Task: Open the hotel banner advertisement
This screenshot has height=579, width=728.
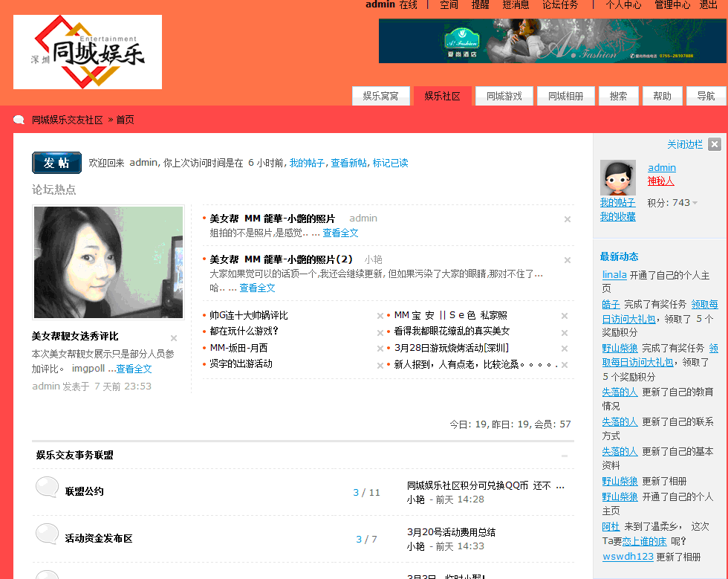Action: [x=552, y=41]
